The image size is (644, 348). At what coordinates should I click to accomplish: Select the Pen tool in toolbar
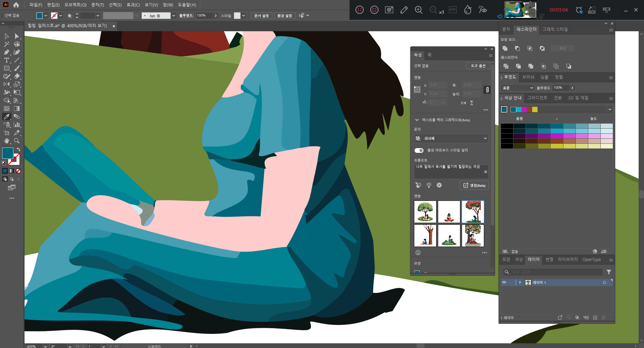(6, 52)
